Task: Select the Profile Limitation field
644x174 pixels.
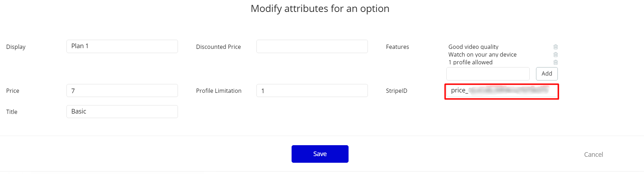Action: [312, 91]
